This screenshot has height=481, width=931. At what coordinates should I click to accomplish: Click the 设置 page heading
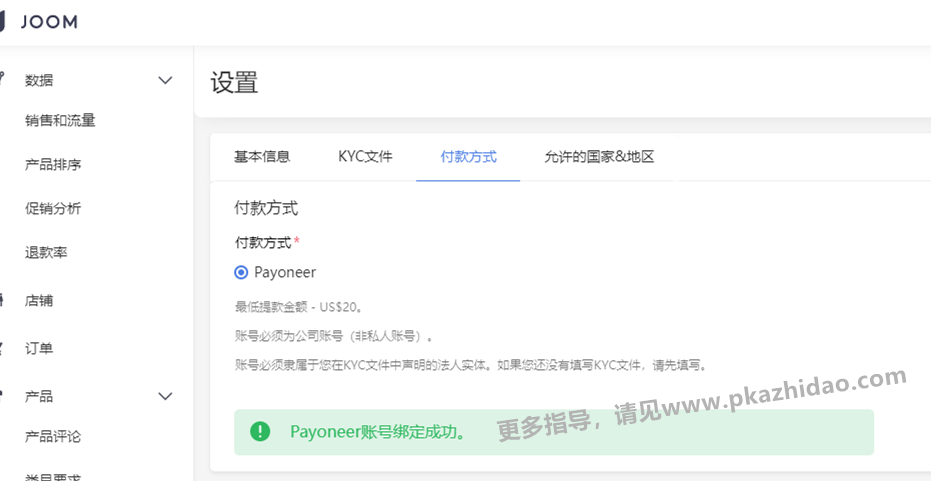click(x=234, y=82)
